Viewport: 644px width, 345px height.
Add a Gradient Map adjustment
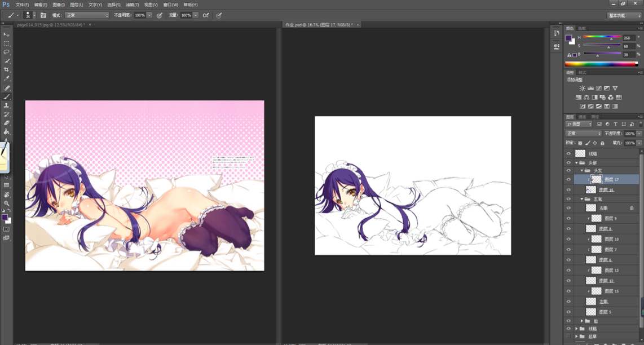[615, 107]
